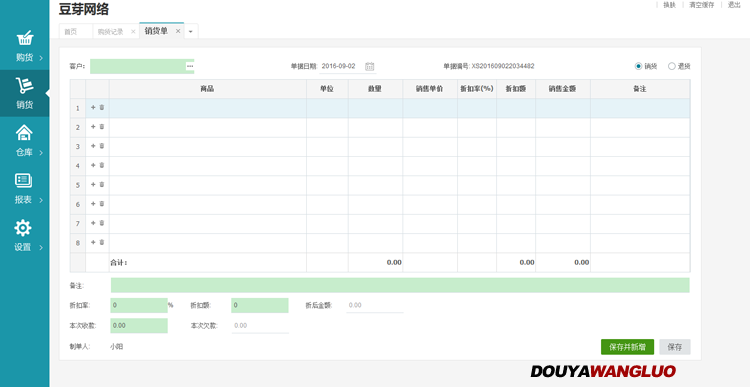Click the 本次收款 input field
This screenshot has width=750, height=387.
pos(139,325)
